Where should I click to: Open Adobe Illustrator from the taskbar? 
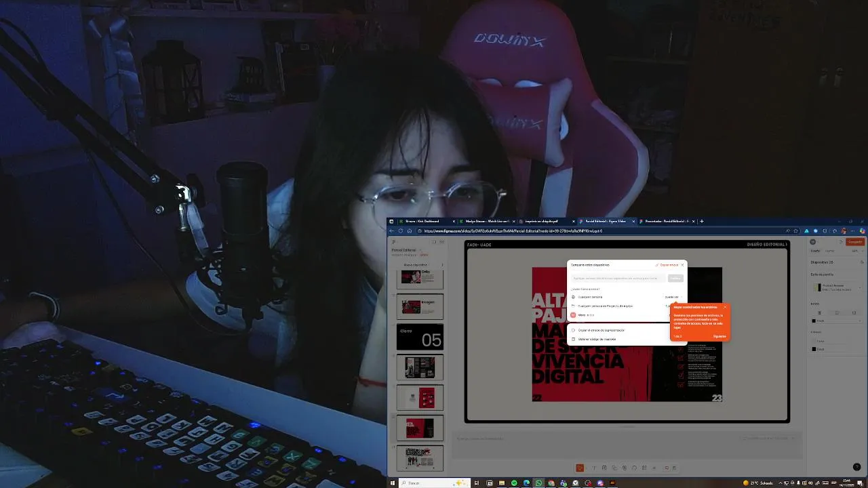(x=612, y=483)
